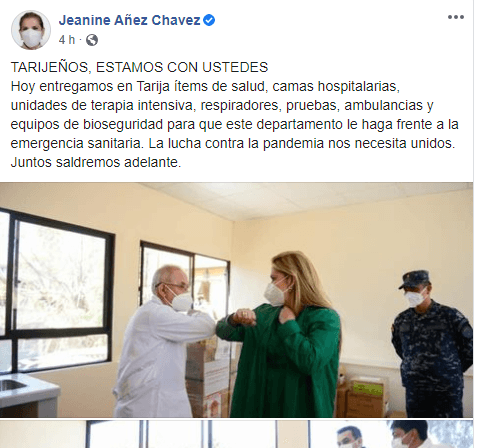Click the TARIJEÑOS, ESTAMOS CON USTEDES headline
Image resolution: width=484 pixels, height=448 pixels.
point(139,67)
